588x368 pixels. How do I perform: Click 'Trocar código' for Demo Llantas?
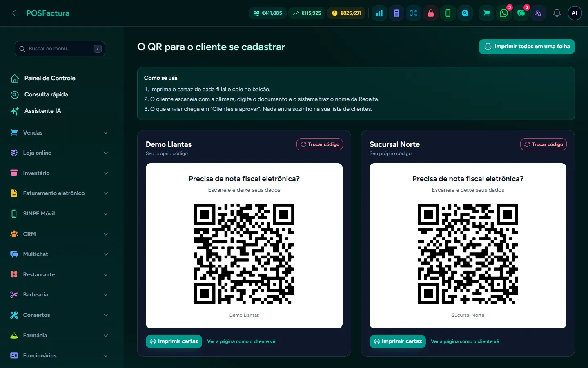click(x=320, y=144)
